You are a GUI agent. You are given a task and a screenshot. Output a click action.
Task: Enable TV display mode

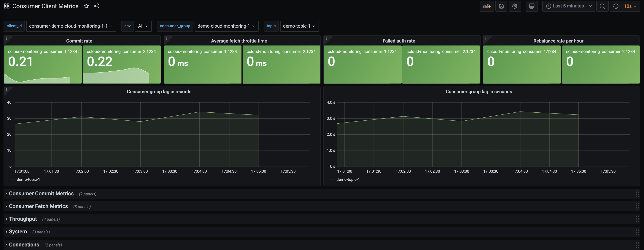(x=532, y=6)
